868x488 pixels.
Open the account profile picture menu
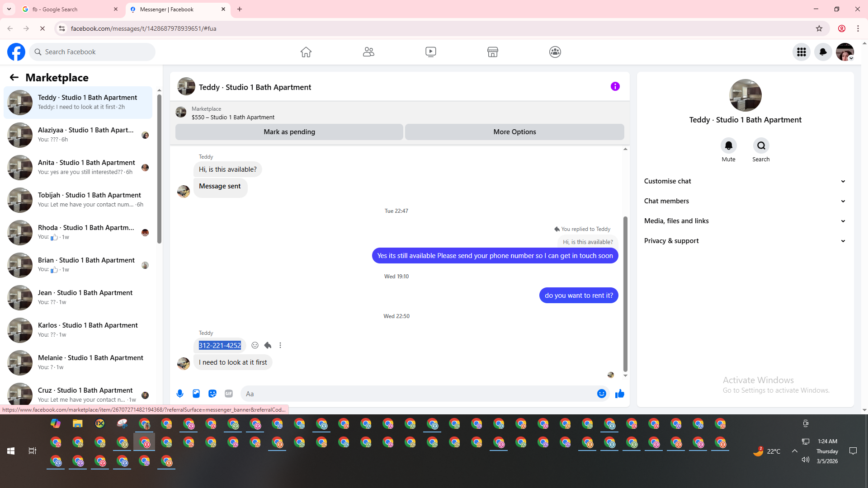[x=845, y=52]
